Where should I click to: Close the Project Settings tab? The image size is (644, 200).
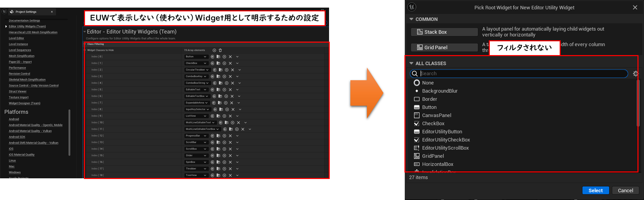(52, 12)
